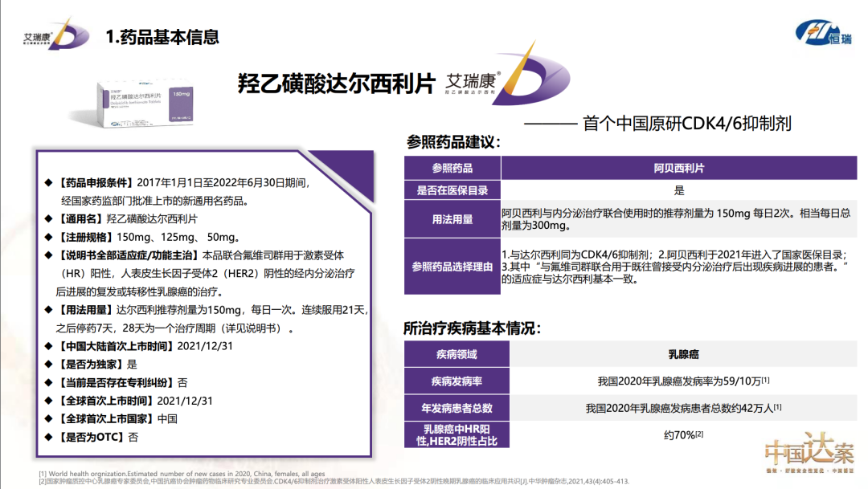Select the 参照药品选择理由 row label
Viewport: 868px width, 489px height.
452,267
